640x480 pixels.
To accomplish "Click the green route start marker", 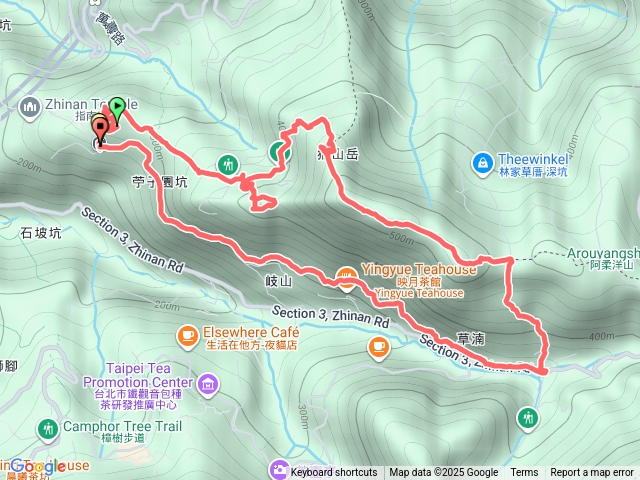I will pyautogui.click(x=117, y=109).
